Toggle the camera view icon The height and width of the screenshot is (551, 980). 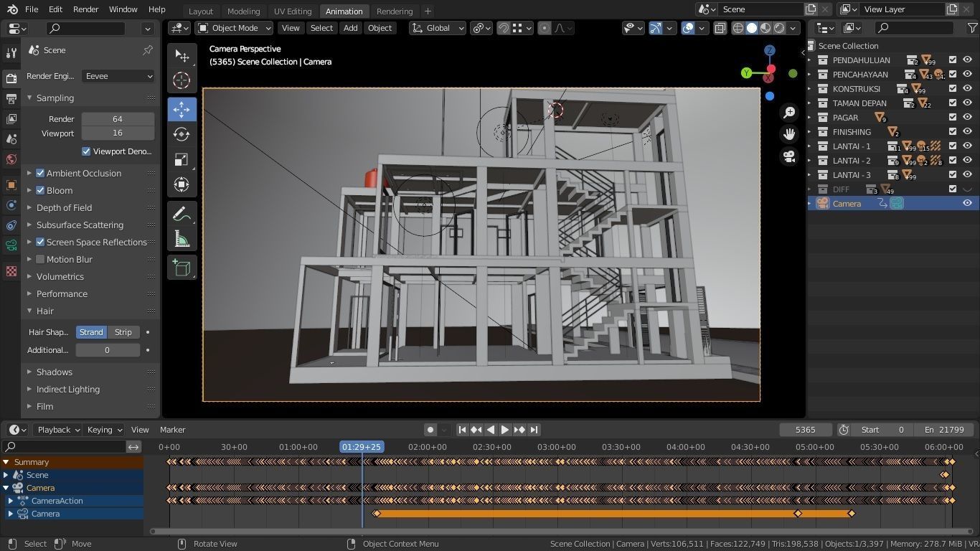click(x=789, y=156)
